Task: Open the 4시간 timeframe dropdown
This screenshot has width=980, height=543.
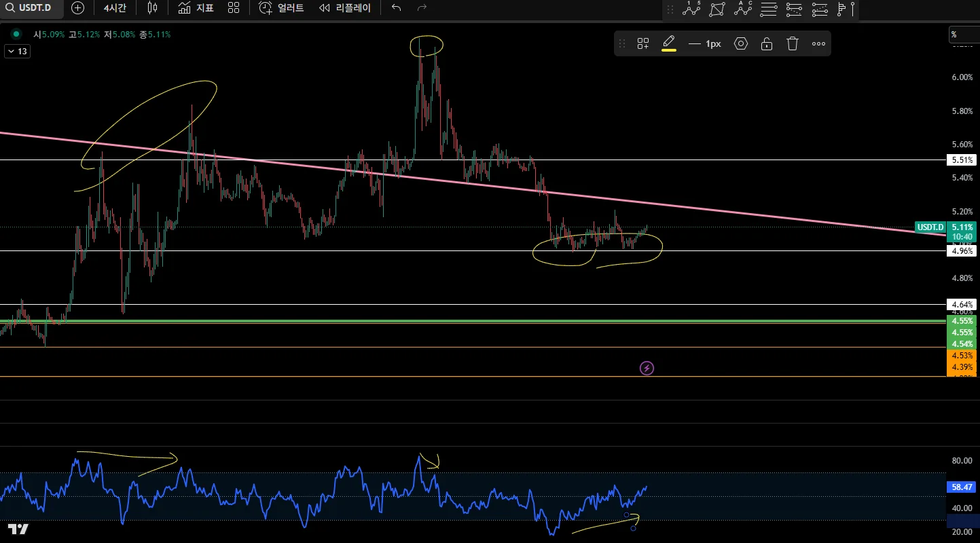Action: [x=114, y=8]
